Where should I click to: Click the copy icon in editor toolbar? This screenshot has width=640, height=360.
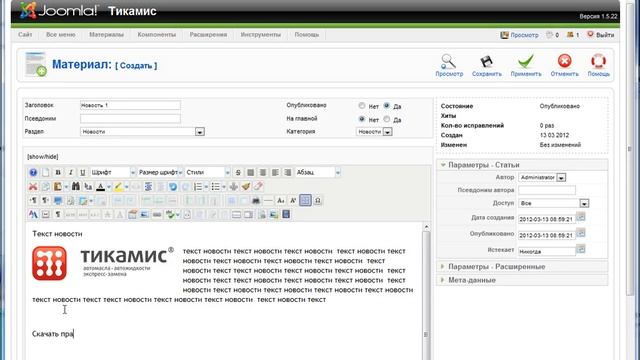[x=46, y=187]
